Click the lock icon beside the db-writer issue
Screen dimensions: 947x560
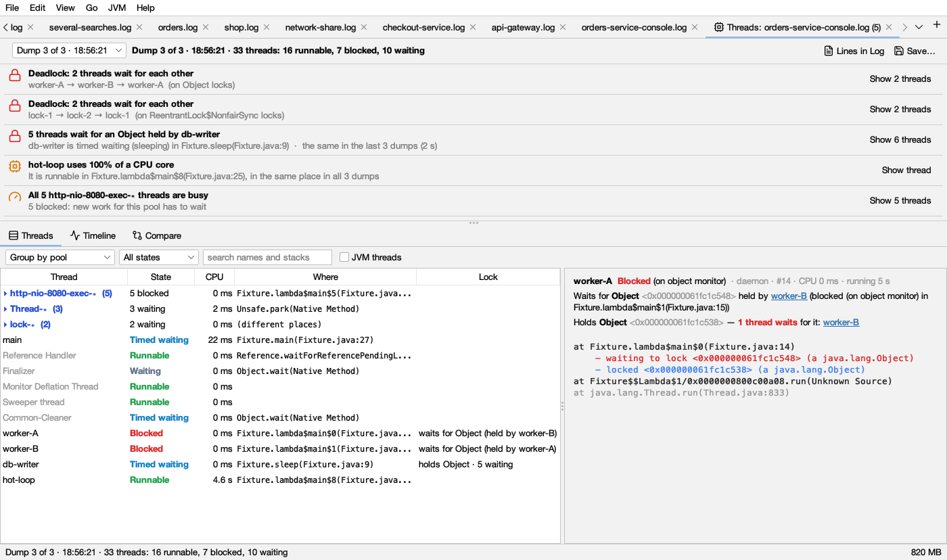(x=14, y=137)
